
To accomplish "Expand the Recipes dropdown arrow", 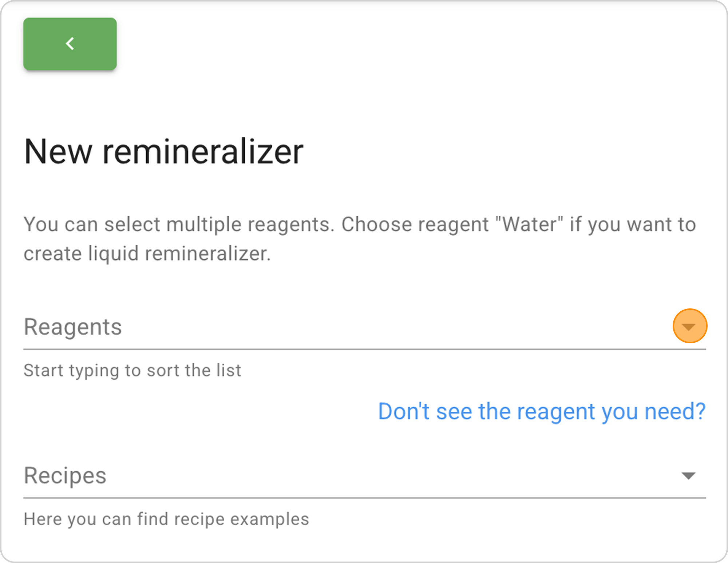I will 688,476.
